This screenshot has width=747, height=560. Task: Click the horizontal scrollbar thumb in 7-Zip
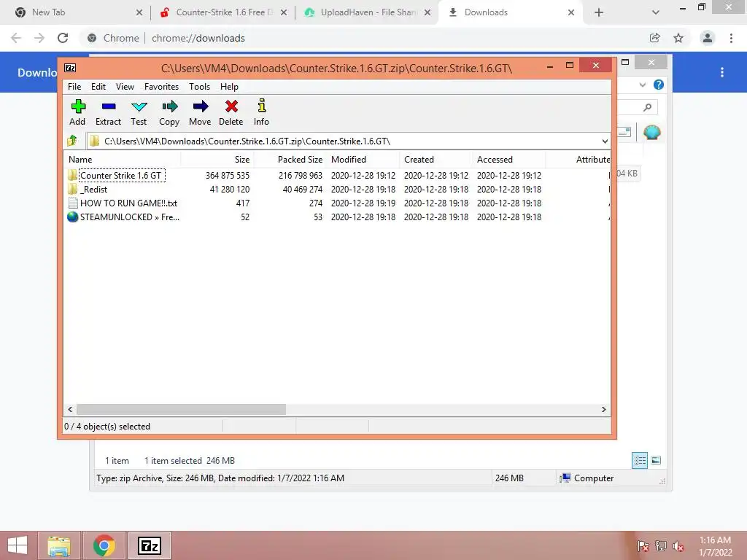click(181, 410)
